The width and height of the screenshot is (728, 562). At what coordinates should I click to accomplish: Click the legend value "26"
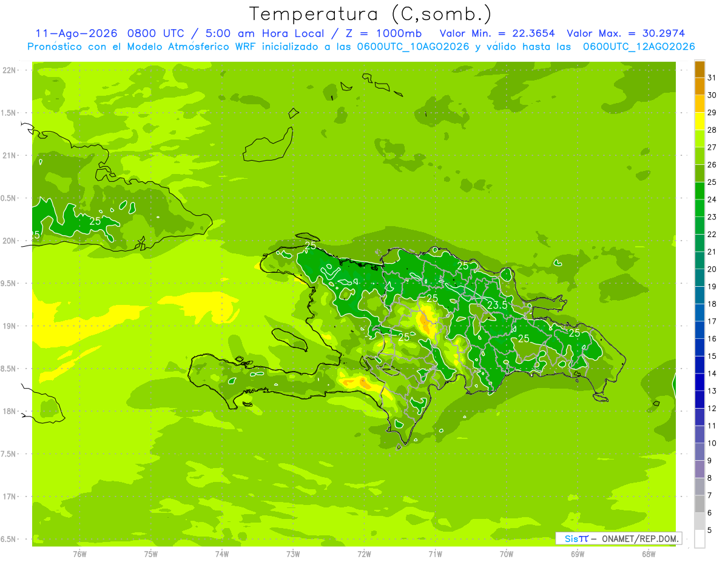pos(712,165)
